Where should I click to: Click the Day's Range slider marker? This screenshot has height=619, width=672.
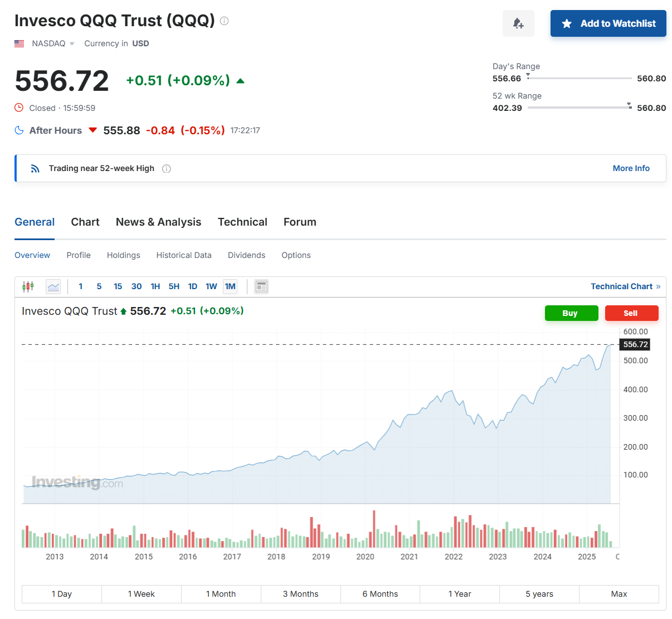coord(528,75)
